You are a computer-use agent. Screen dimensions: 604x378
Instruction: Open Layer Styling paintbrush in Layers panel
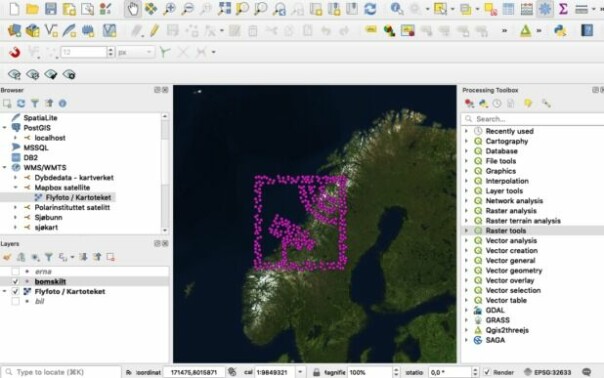pos(7,257)
